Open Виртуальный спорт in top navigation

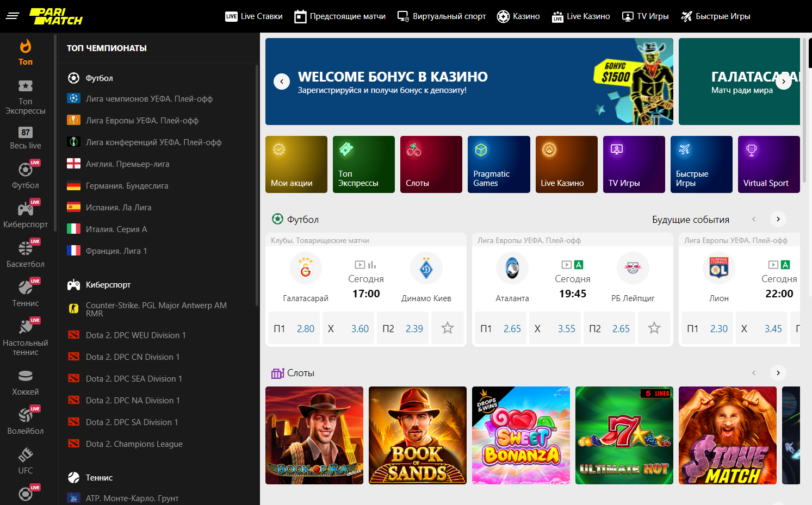442,16
